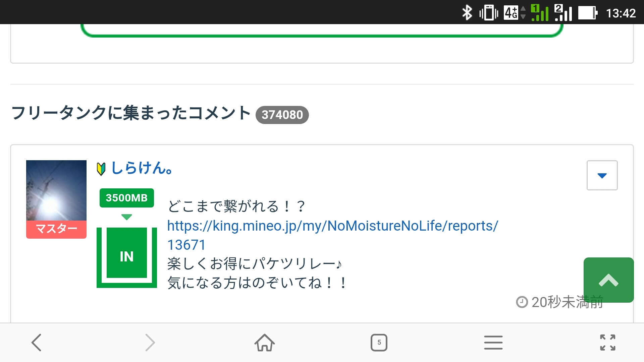Tap the Bluetooth status icon

pyautogui.click(x=467, y=13)
